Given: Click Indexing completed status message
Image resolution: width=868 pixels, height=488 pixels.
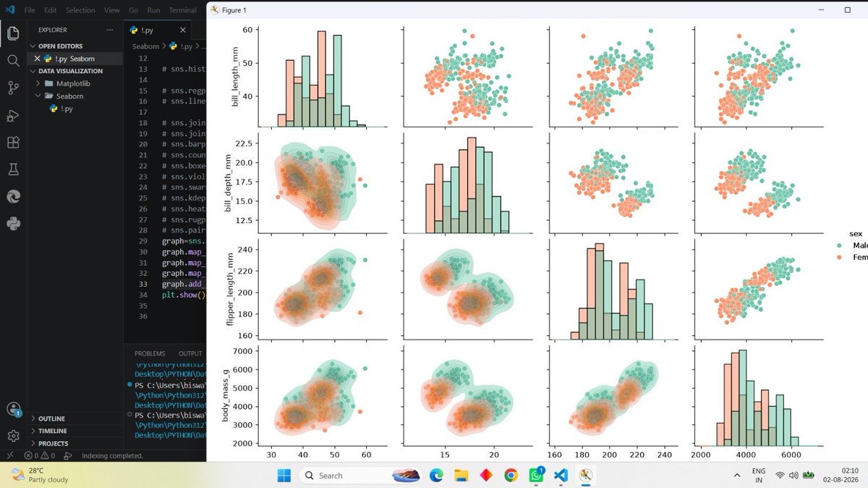Looking at the screenshot, I should 111,455.
